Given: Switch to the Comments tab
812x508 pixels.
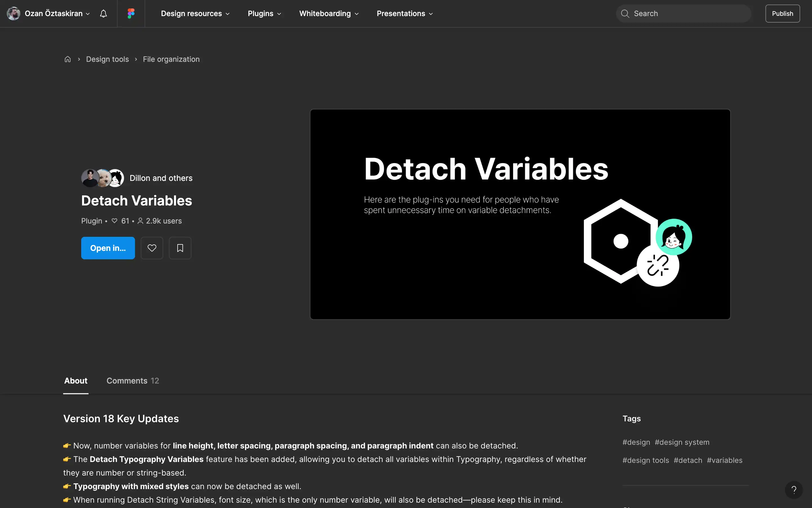Looking at the screenshot, I should (x=133, y=381).
